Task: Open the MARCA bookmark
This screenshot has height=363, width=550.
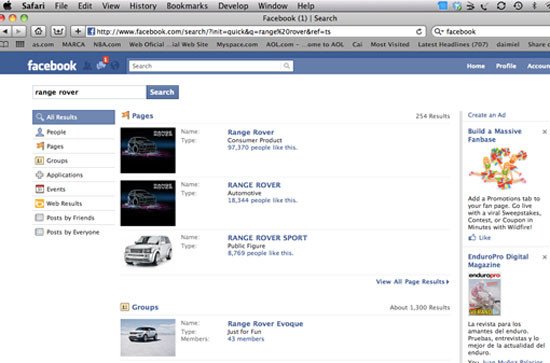Action: point(73,44)
